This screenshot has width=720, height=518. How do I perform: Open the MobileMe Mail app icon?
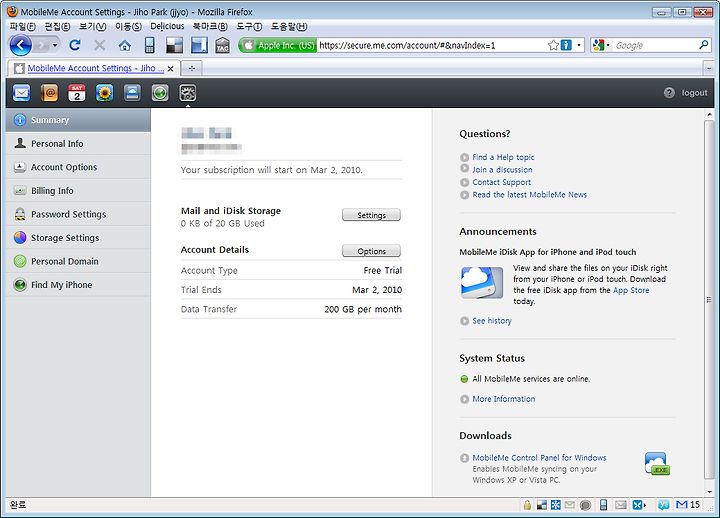[x=21, y=93]
